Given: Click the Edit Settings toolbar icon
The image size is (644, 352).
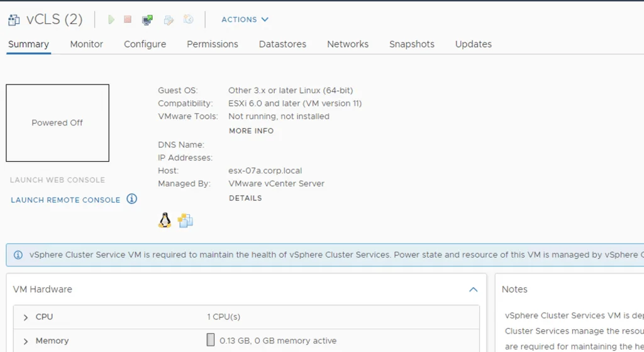Looking at the screenshot, I should [169, 20].
